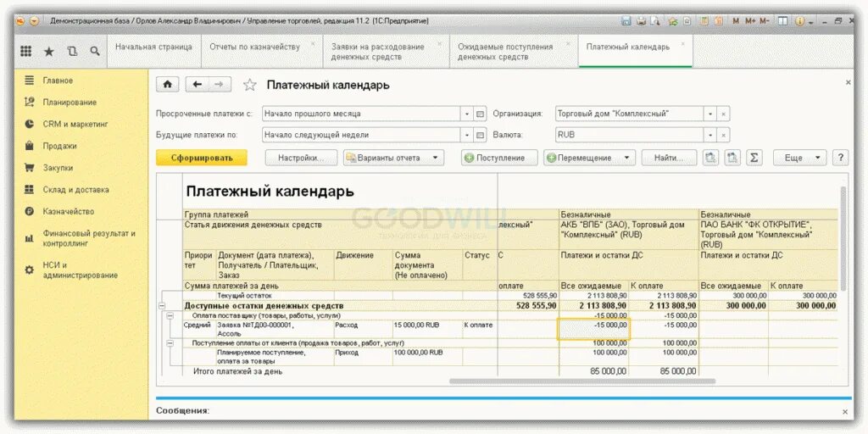Click the Поступление button

(x=500, y=158)
